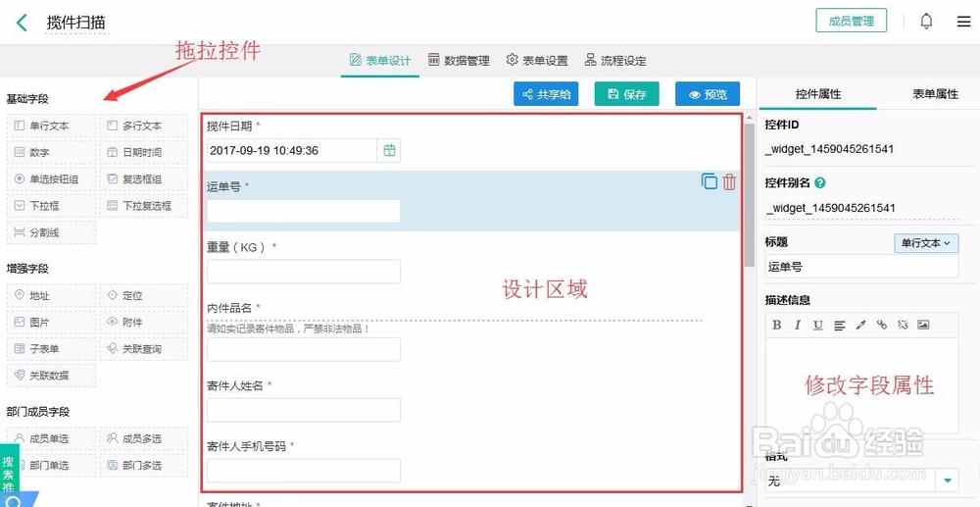This screenshot has height=507, width=980.
Task: Click the 预览 button
Action: (707, 94)
